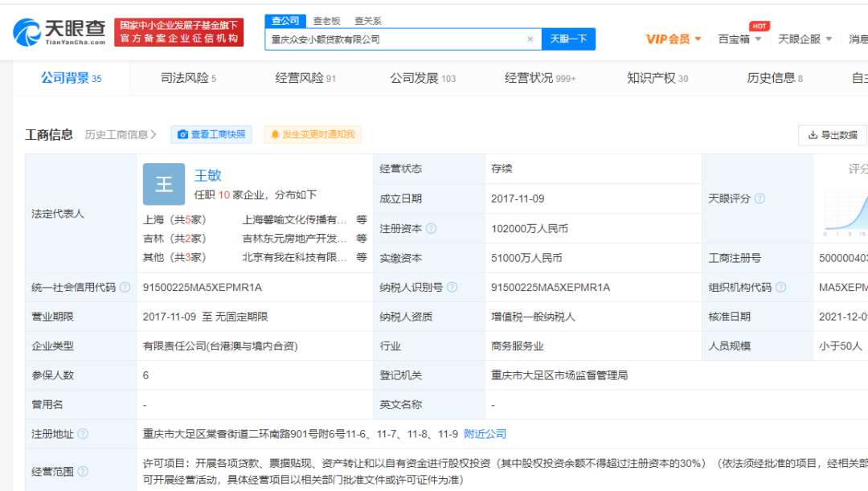This screenshot has height=491, width=868.
Task: Click the bell icon for 发生变更时通知我
Action: click(276, 135)
